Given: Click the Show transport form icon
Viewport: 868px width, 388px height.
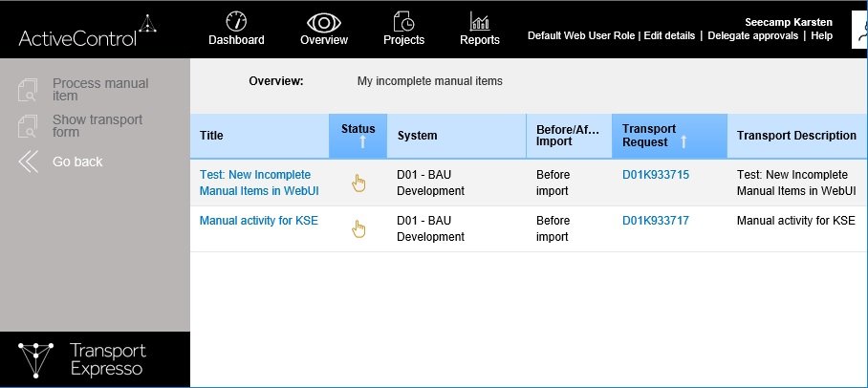Looking at the screenshot, I should click(28, 126).
